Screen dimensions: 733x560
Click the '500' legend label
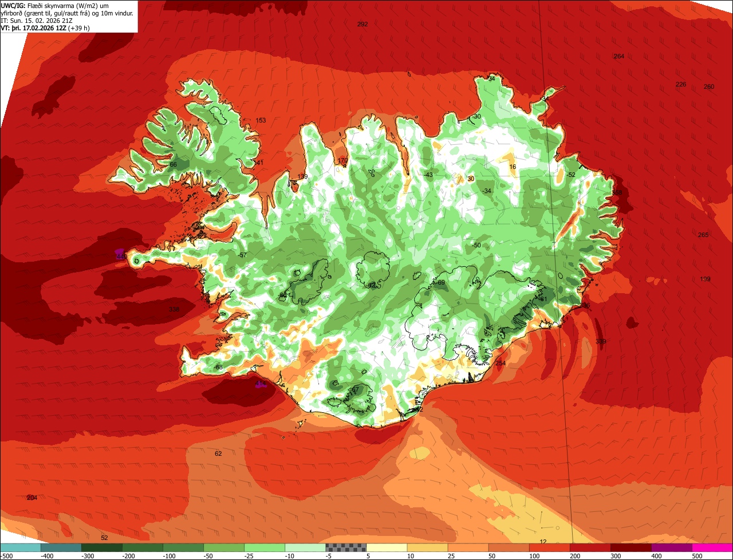[697, 556]
